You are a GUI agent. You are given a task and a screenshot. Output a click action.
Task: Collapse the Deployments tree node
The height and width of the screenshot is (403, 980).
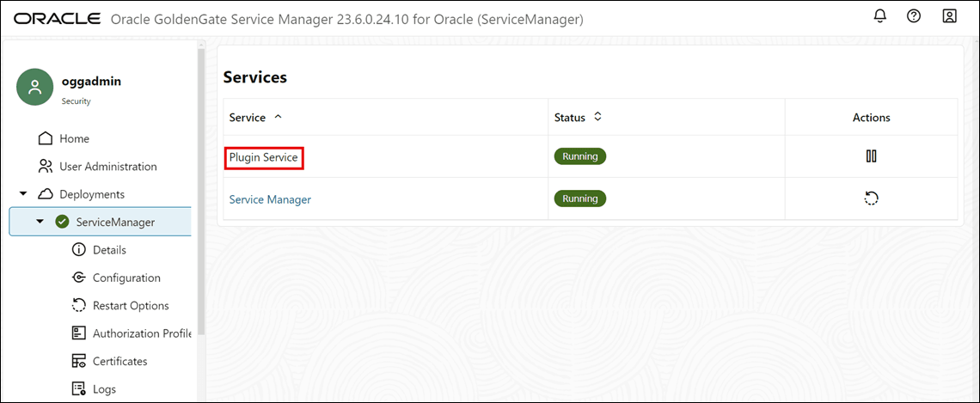coord(23,194)
